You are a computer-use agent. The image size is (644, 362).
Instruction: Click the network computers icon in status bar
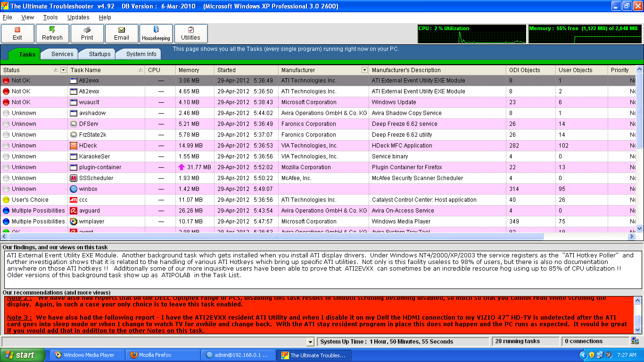pyautogui.click(x=635, y=341)
